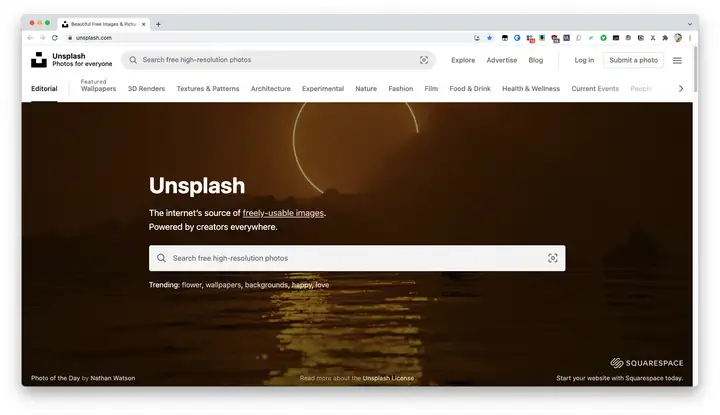This screenshot has height=415, width=720.
Task: Click the visual search icon in hero search box
Action: click(x=553, y=258)
